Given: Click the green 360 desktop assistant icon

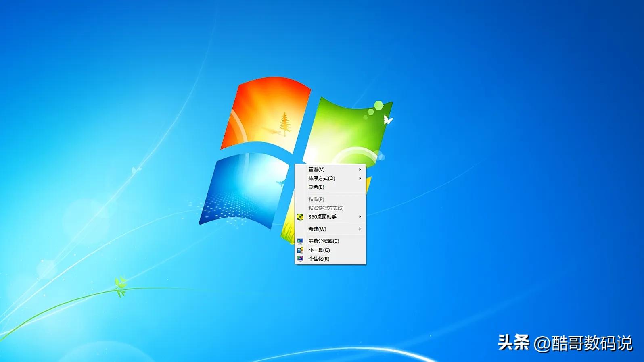Looking at the screenshot, I should [x=300, y=217].
